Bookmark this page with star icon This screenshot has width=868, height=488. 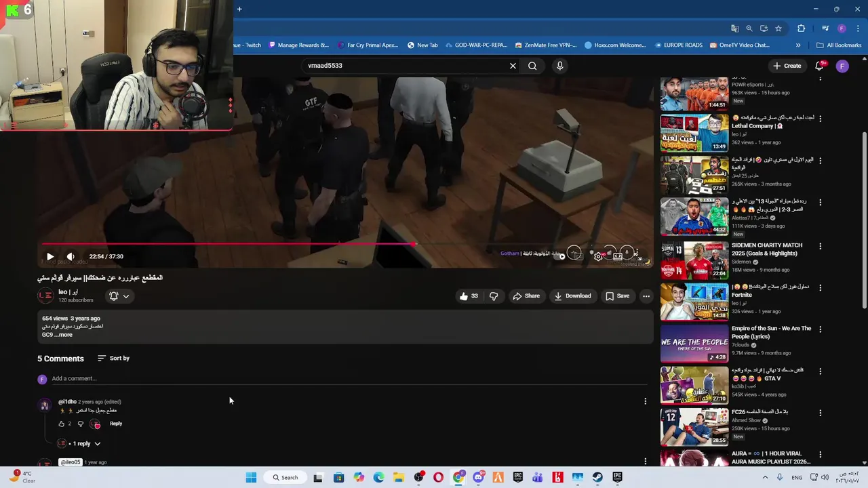coord(778,28)
